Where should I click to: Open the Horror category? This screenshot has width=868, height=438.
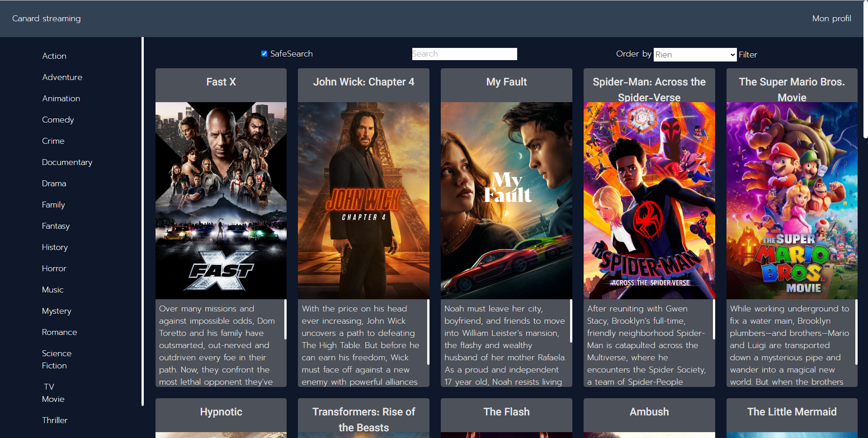pos(54,268)
